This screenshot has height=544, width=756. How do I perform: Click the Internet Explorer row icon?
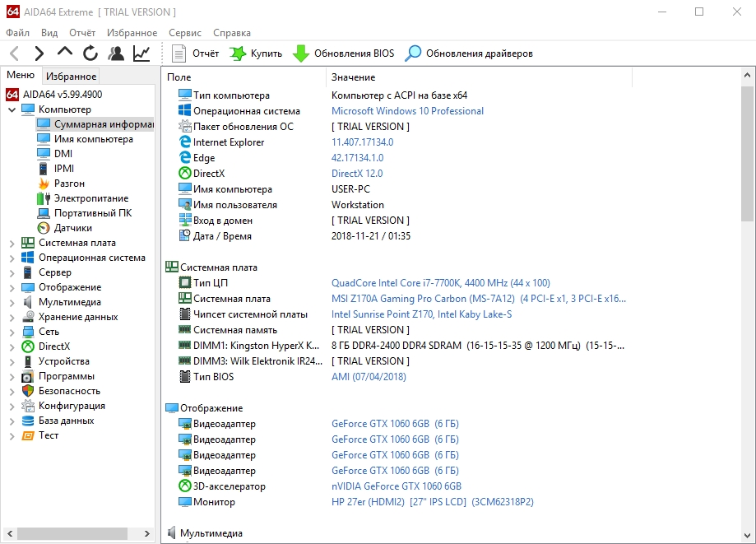coord(185,142)
